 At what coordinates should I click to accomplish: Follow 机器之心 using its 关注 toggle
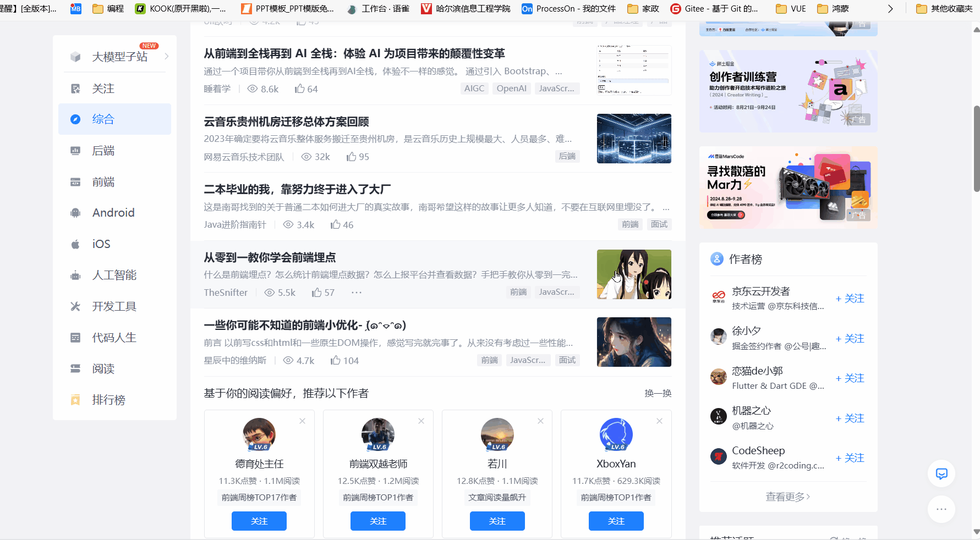tap(849, 418)
